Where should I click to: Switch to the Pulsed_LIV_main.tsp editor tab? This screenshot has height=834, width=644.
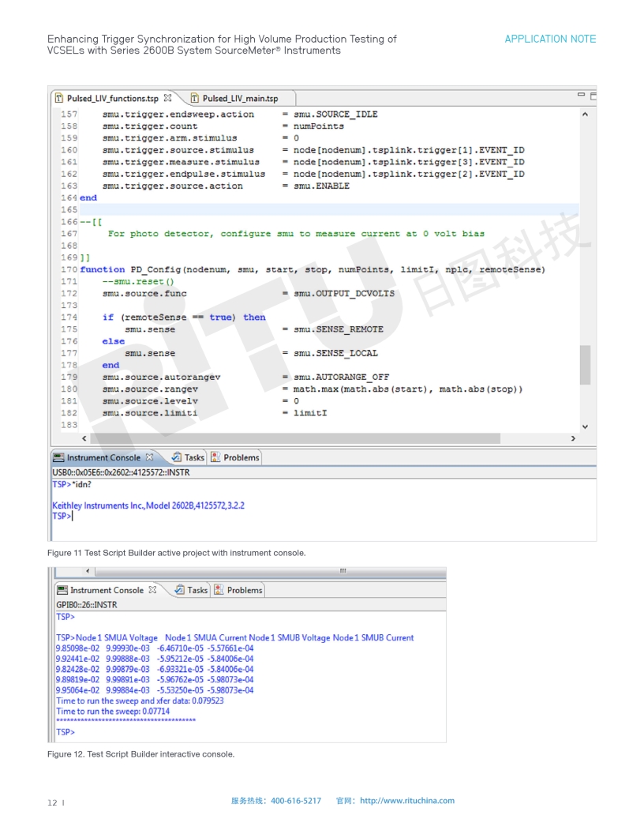(x=239, y=99)
